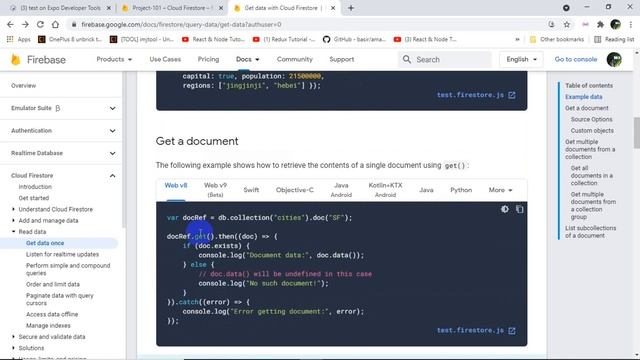Click the Firebase logo
The image size is (640, 360).
(38, 60)
